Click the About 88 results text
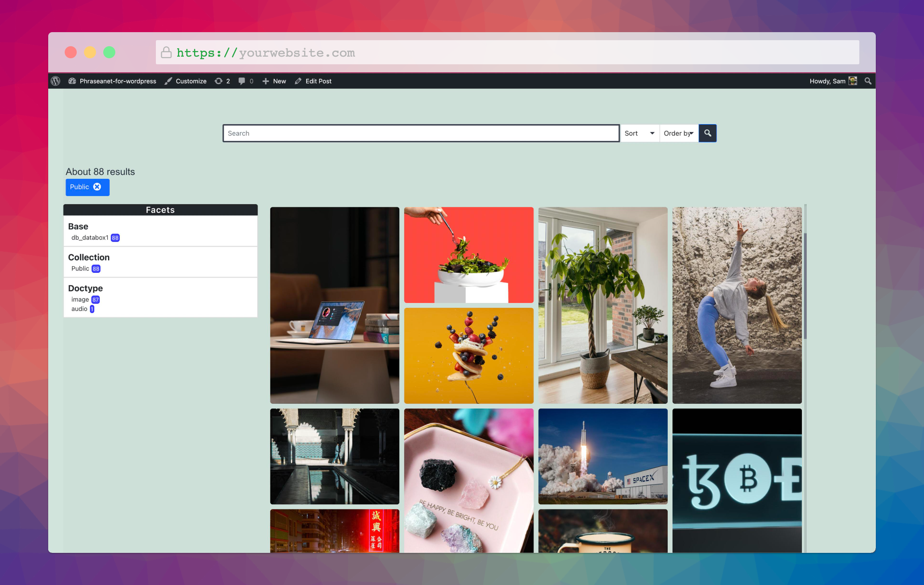 (x=100, y=172)
